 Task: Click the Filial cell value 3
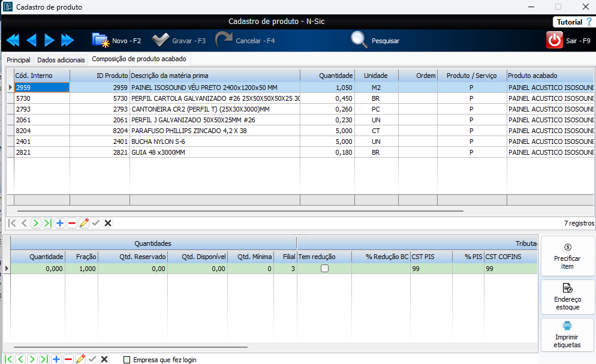[x=285, y=269]
